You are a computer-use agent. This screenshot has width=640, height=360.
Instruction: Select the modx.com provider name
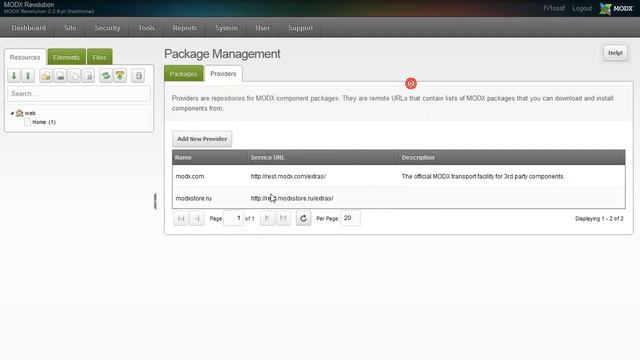coord(190,176)
